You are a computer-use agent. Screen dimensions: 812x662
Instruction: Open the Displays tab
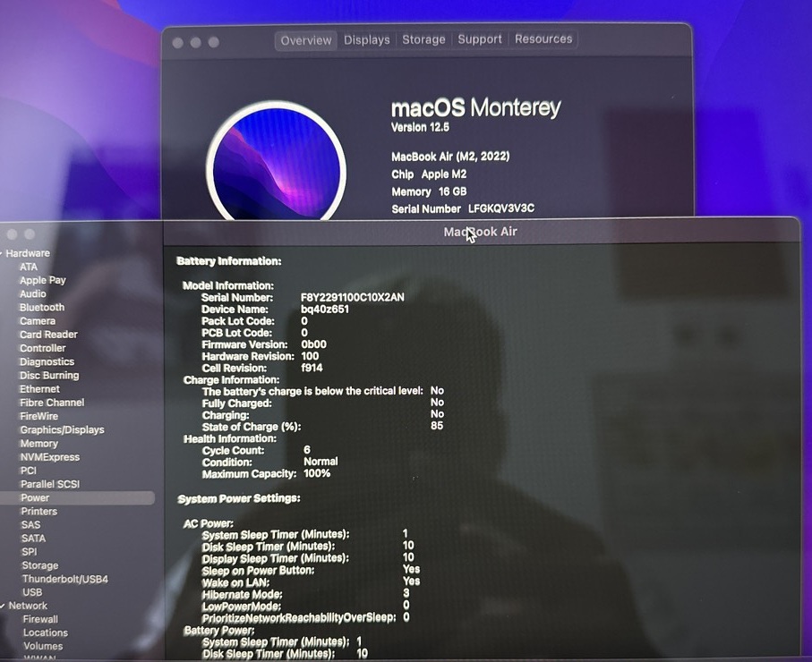click(367, 40)
